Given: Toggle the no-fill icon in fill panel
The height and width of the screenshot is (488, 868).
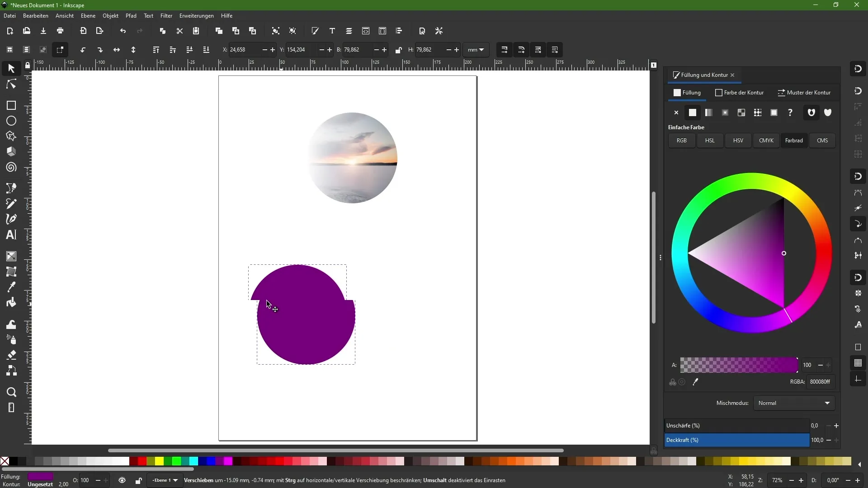Looking at the screenshot, I should (677, 113).
